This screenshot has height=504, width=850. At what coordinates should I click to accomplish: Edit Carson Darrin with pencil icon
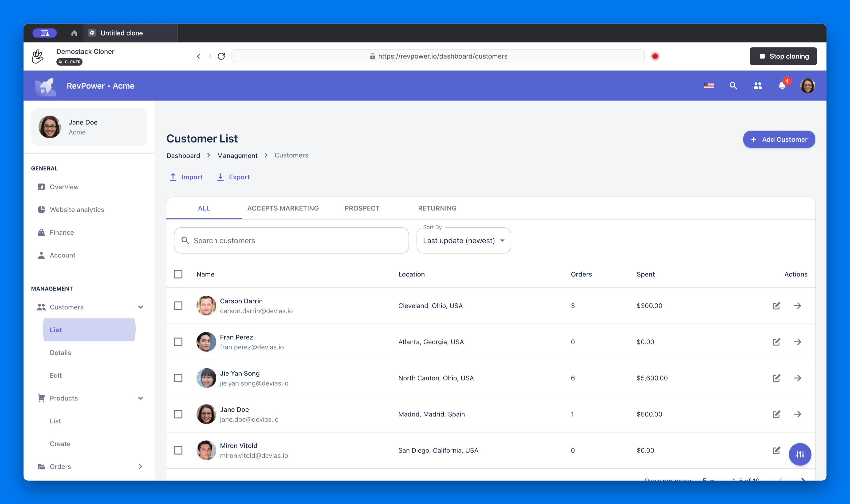click(776, 306)
